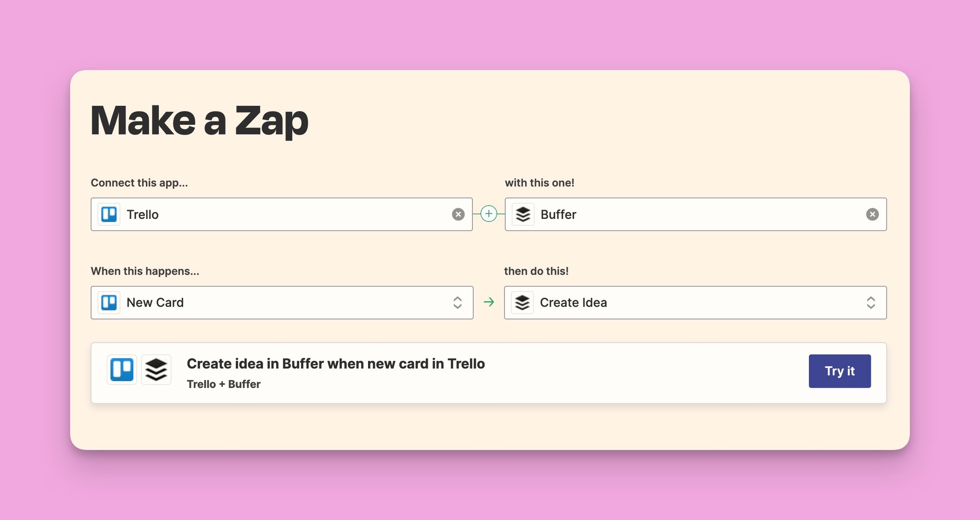The width and height of the screenshot is (980, 520).
Task: Click the green arrow between trigger and action
Action: point(489,302)
